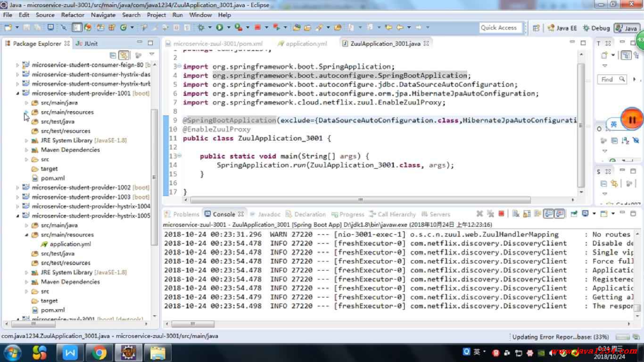Collapse the microservice-student-provider-1001 project
This screenshot has width=644, height=362.
pos(18,93)
